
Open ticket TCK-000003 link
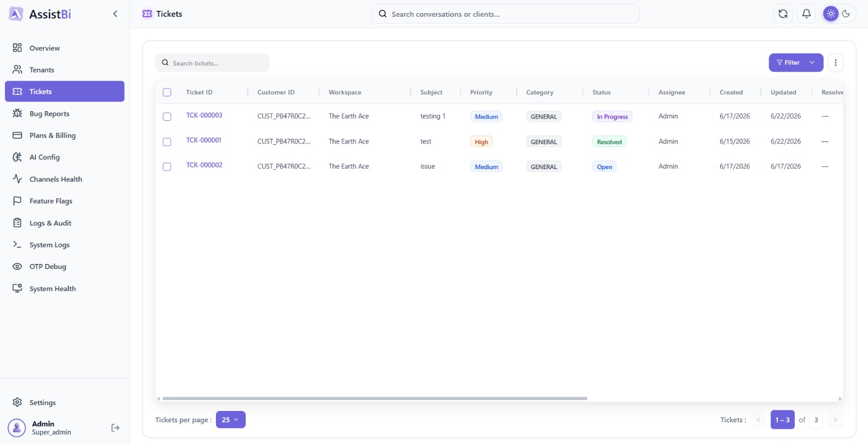(204, 115)
